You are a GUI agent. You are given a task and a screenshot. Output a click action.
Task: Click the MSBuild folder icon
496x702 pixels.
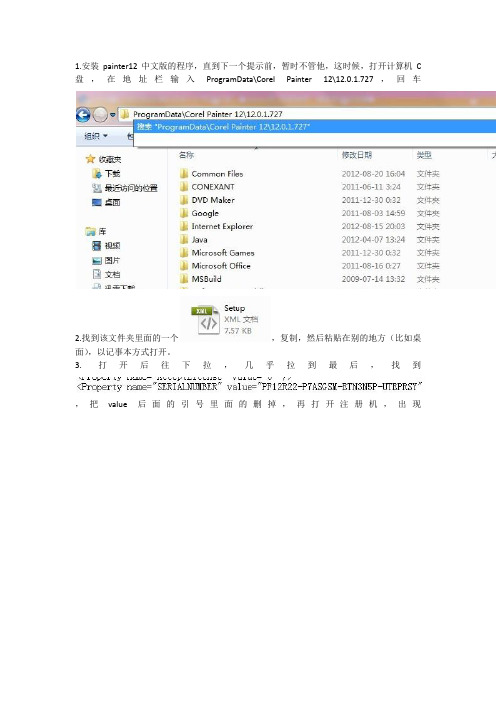(184, 279)
